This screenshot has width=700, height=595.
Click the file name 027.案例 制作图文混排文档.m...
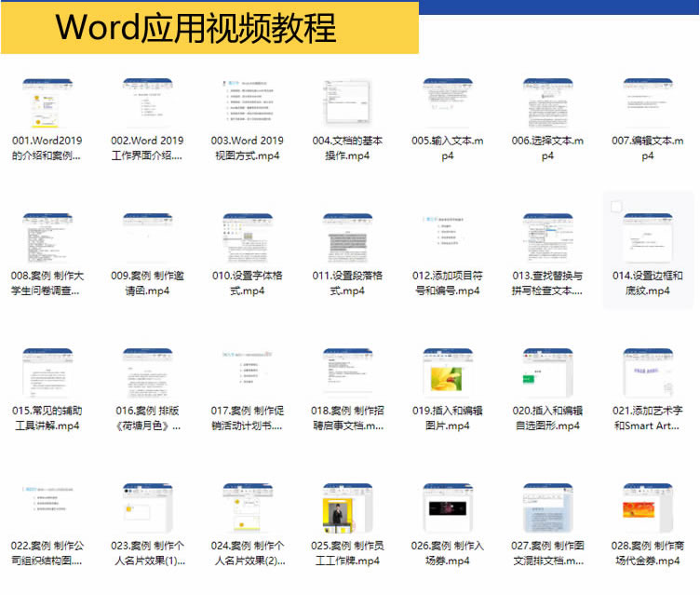point(547,552)
